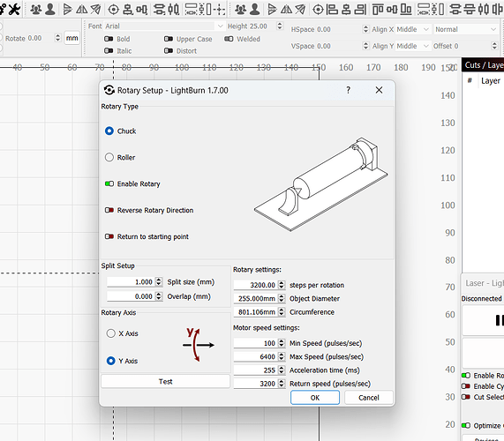Click the Circumference field 801.106mm
504x441 pixels.
pyautogui.click(x=256, y=312)
